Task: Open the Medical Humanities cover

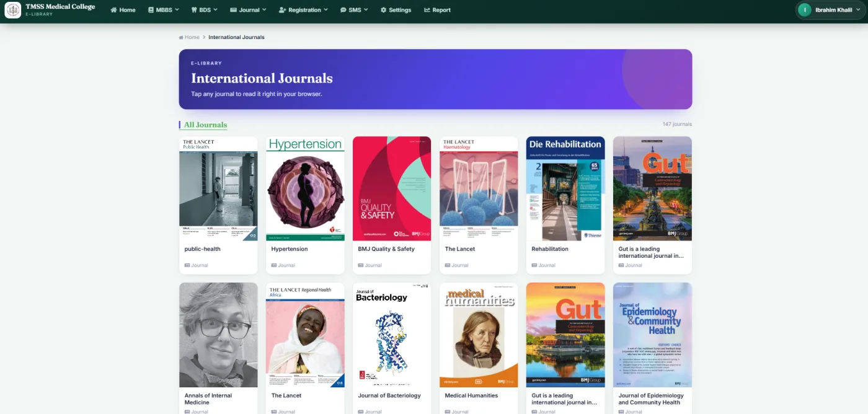Action: tap(479, 335)
